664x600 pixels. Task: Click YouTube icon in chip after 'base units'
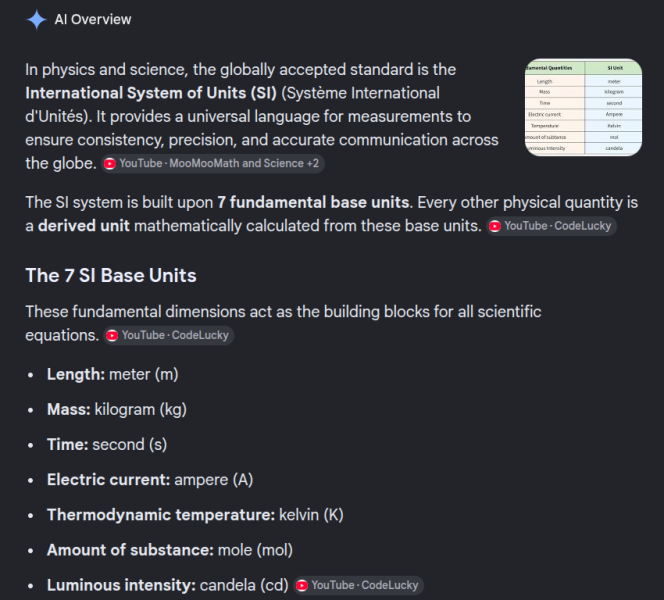point(495,226)
